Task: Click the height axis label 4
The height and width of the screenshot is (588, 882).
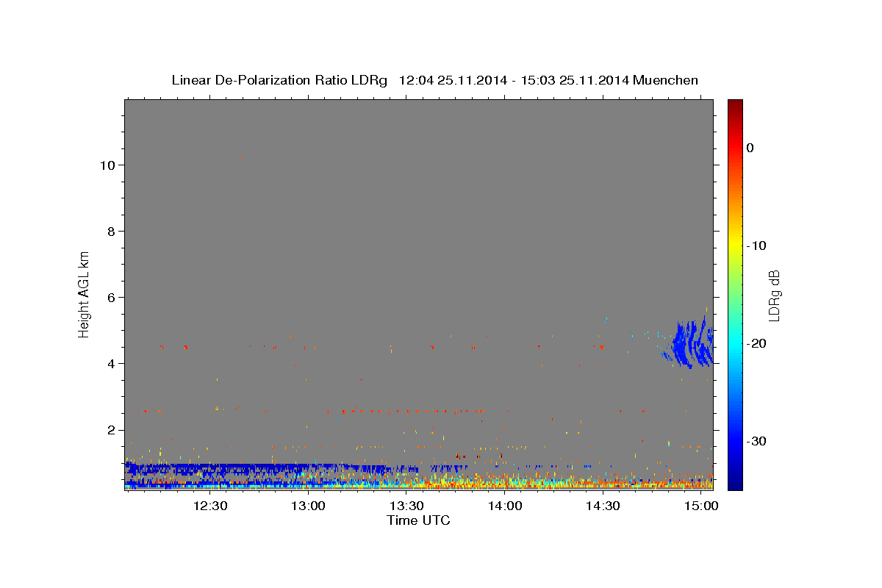Action: point(111,364)
